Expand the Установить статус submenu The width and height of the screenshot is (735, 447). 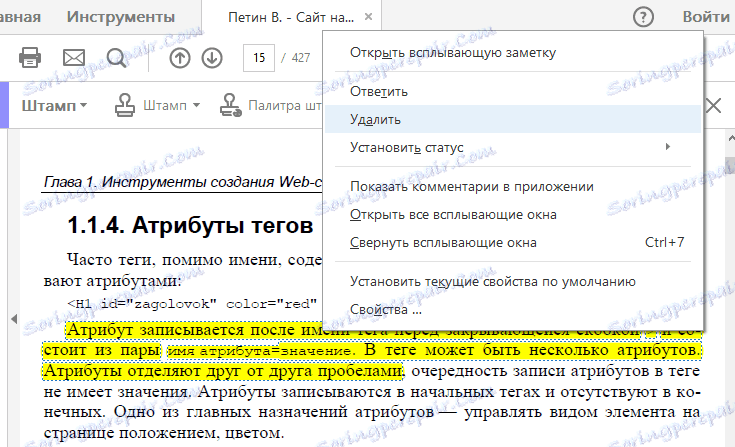514,148
